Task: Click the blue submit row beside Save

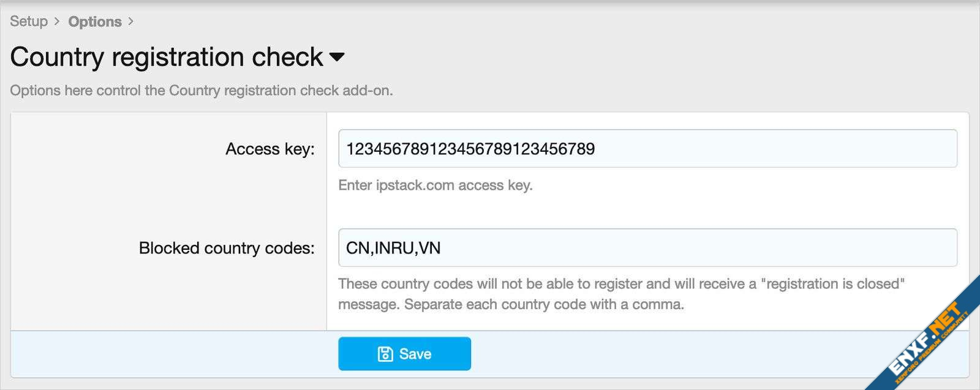Action: click(x=674, y=354)
